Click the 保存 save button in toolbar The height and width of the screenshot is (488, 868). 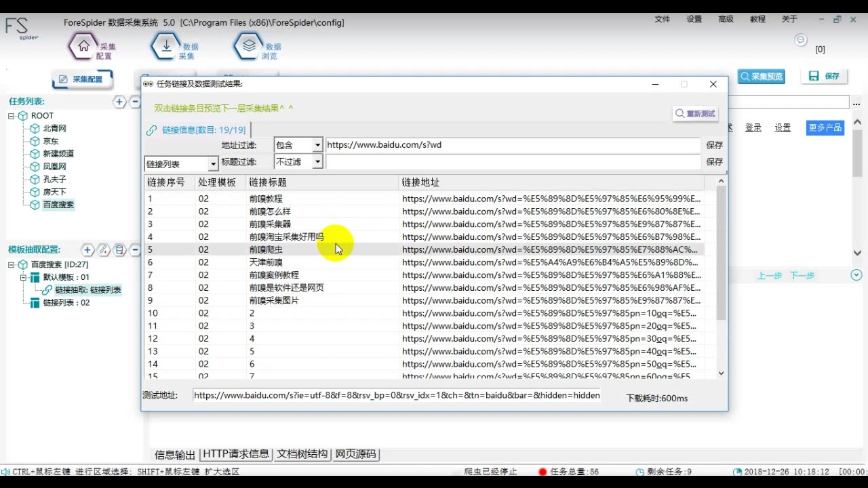(825, 77)
